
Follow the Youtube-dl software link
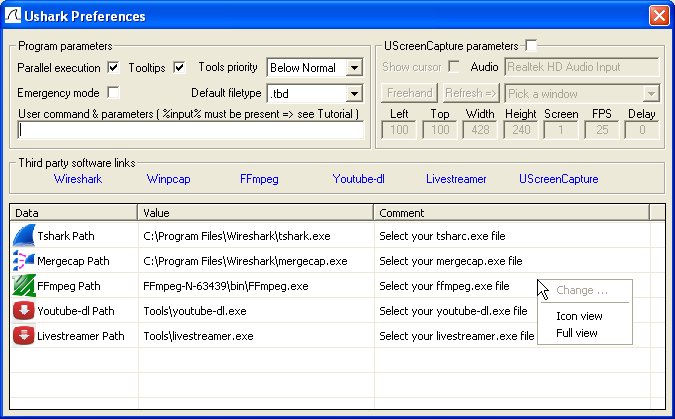pos(359,180)
